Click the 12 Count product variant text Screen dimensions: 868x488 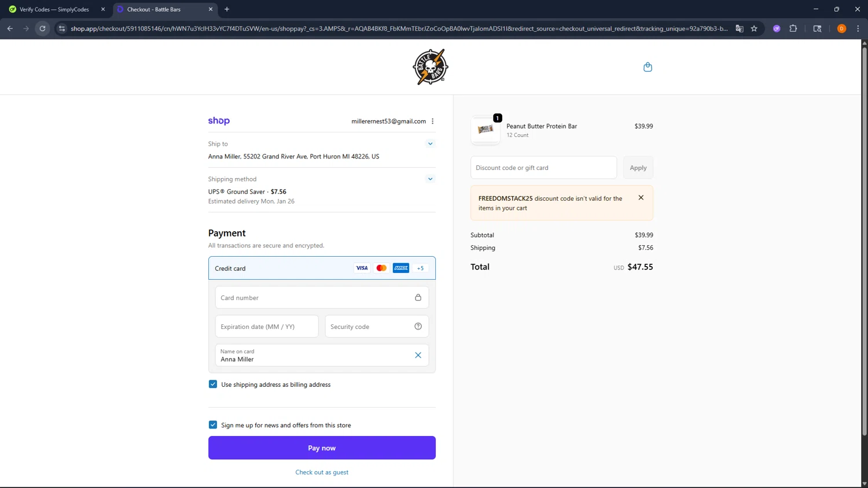point(517,135)
